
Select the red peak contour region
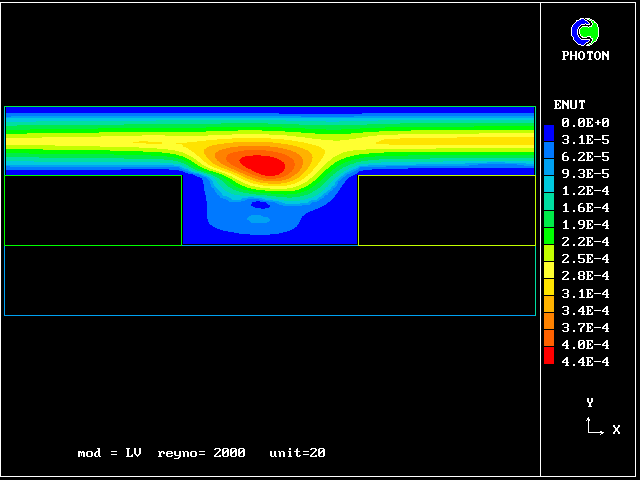point(263,163)
